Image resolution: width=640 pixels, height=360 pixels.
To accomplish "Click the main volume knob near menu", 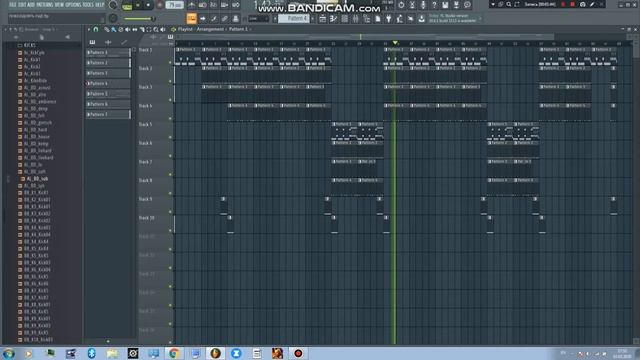I will (113, 5).
